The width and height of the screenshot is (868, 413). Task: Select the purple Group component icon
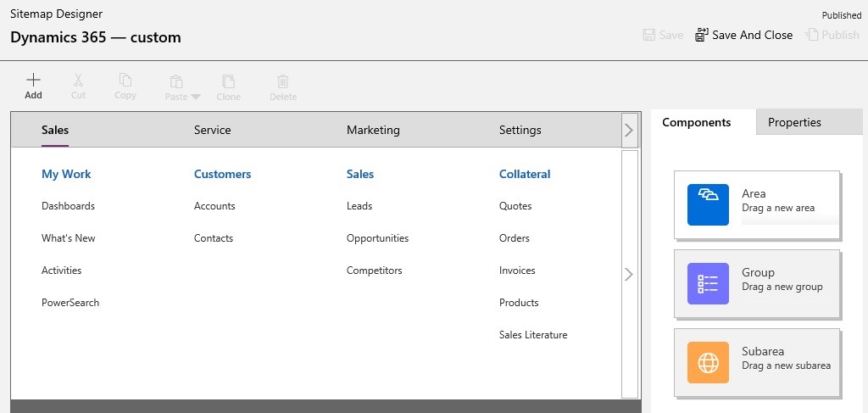point(708,283)
